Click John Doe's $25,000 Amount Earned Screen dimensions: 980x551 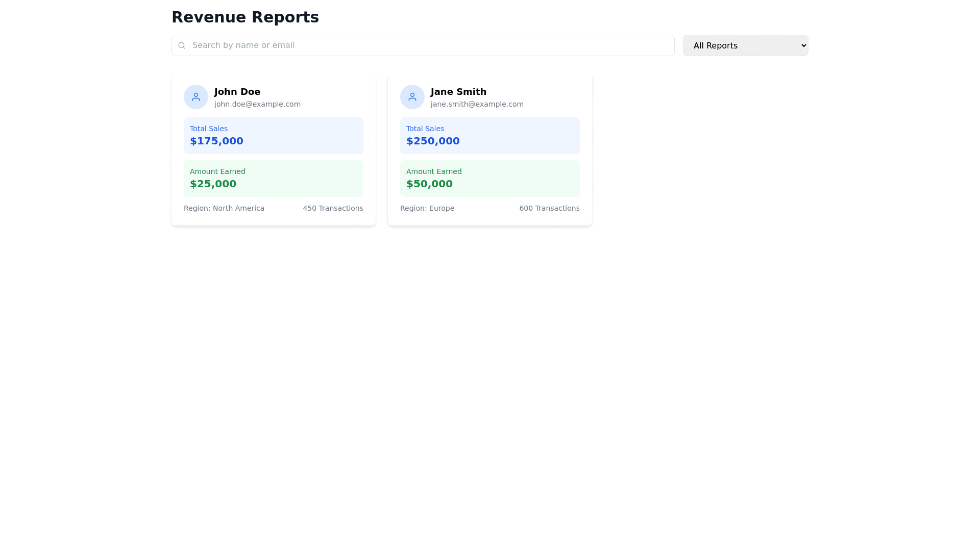(213, 184)
